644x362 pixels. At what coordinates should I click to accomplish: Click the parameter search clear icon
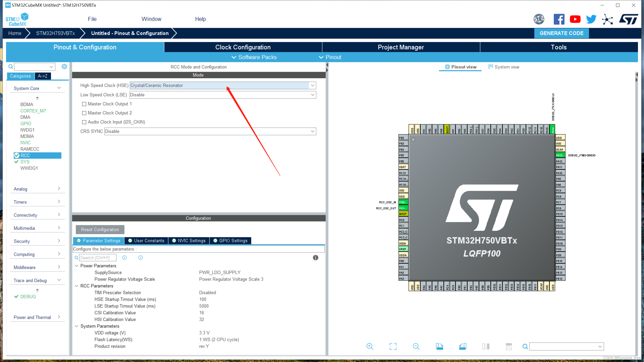[x=125, y=258]
